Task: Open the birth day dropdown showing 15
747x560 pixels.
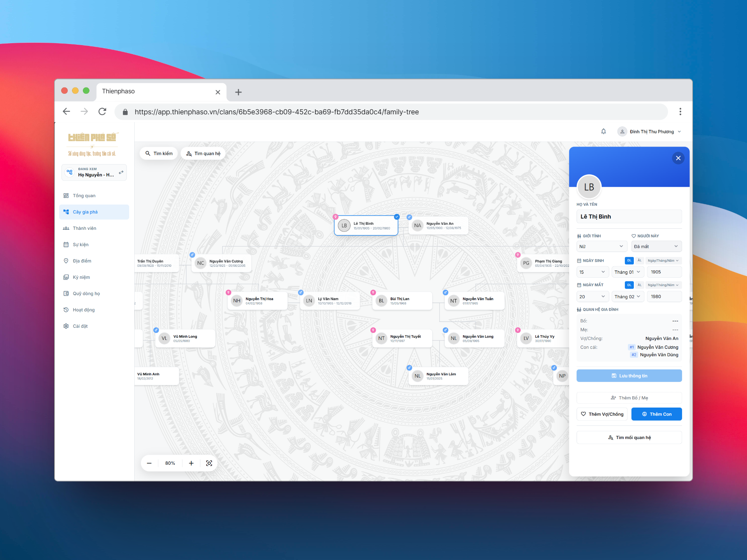Action: pyautogui.click(x=593, y=272)
